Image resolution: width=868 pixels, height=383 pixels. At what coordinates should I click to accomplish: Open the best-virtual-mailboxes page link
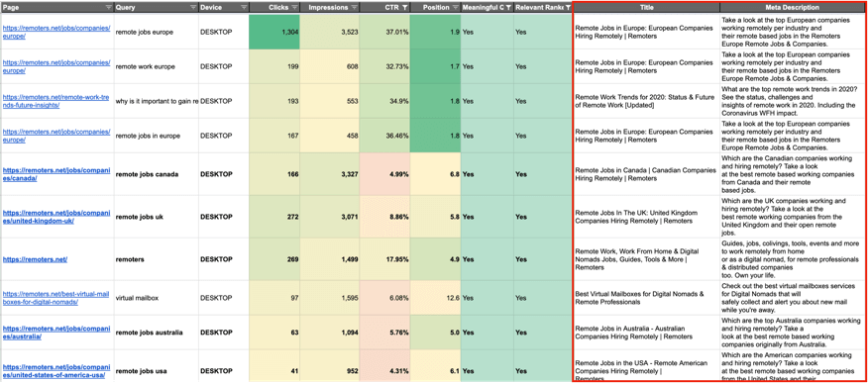[56, 298]
